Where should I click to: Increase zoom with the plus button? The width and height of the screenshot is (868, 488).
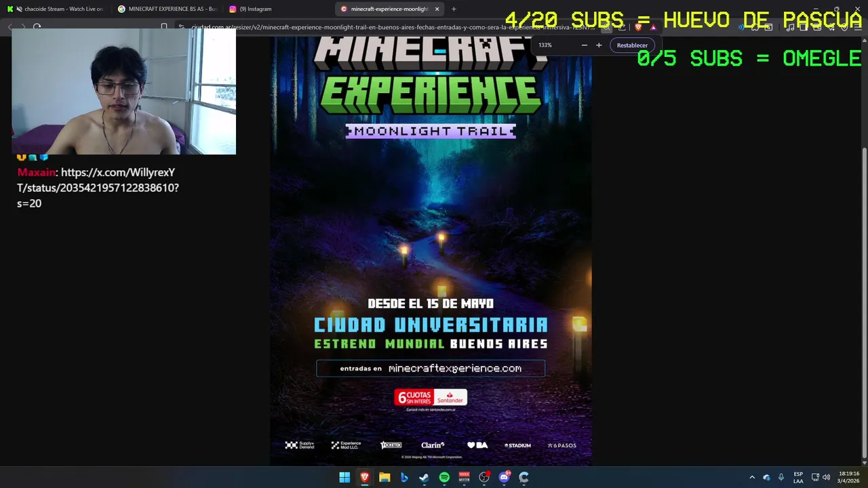(x=599, y=45)
